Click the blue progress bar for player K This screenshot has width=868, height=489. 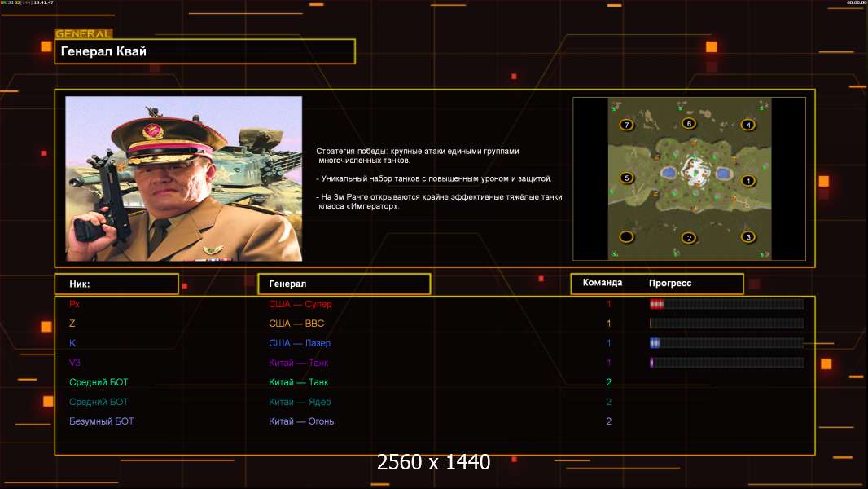(726, 343)
